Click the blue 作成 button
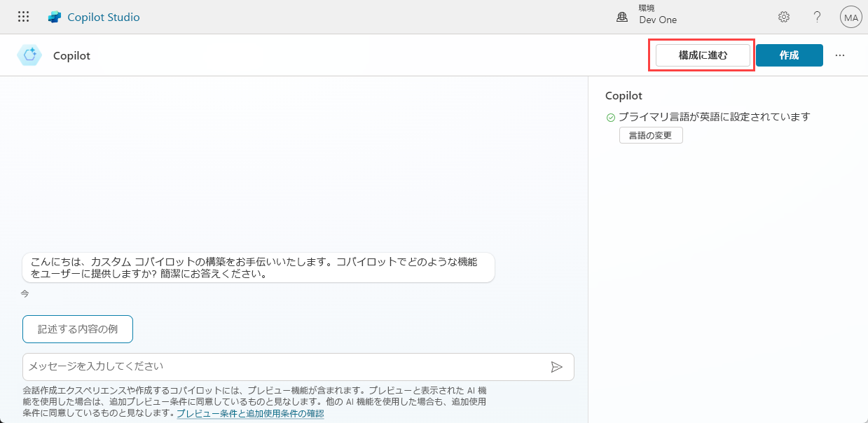 790,55
